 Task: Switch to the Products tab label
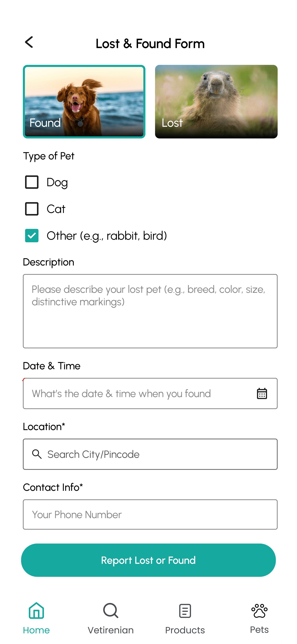click(x=185, y=630)
